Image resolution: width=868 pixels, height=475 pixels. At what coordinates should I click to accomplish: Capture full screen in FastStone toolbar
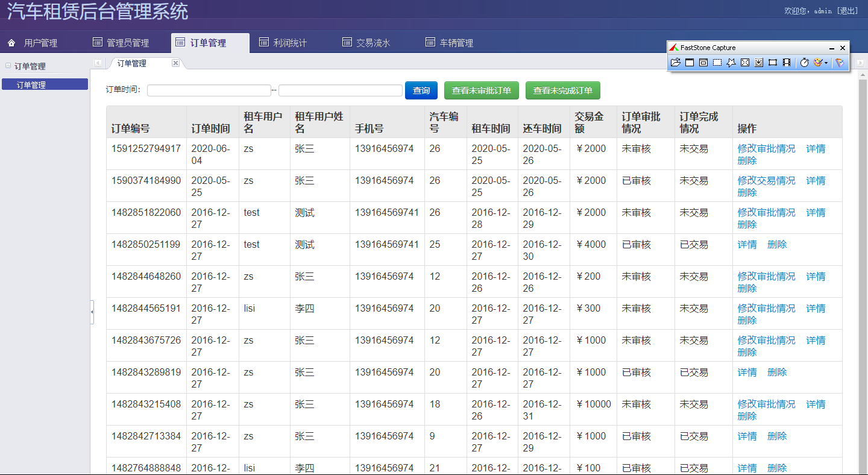pos(745,62)
